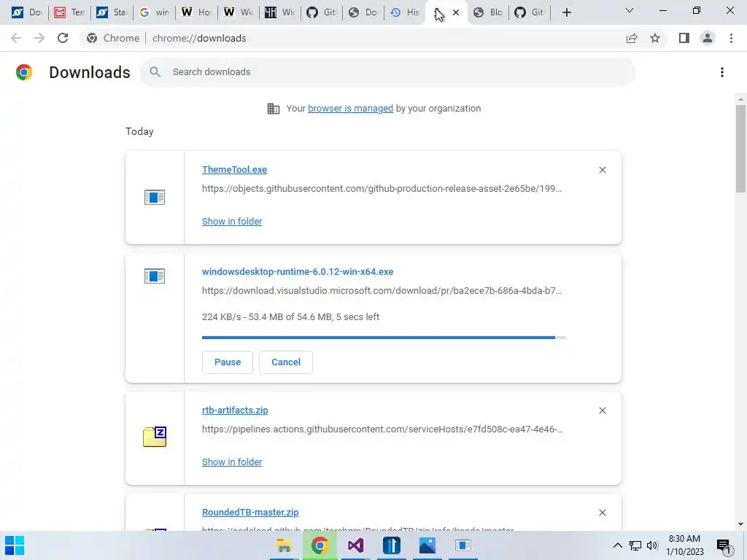The height and width of the screenshot is (560, 747).
Task: Click the page vertical scrollbar thumb
Action: pyautogui.click(x=740, y=149)
